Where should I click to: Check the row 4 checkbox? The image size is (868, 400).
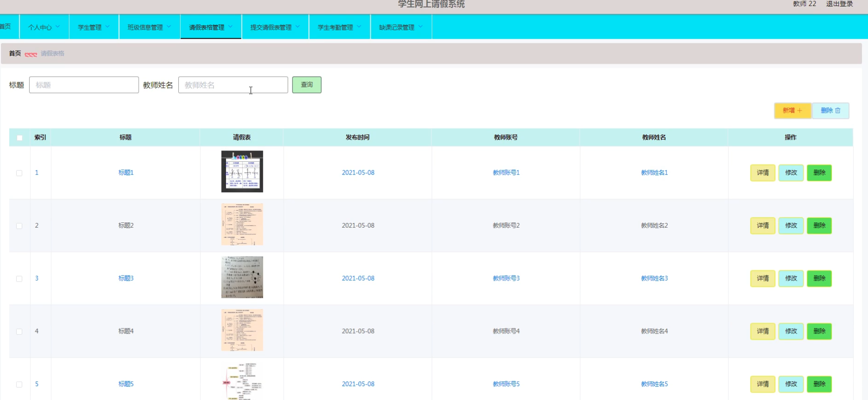pyautogui.click(x=19, y=332)
